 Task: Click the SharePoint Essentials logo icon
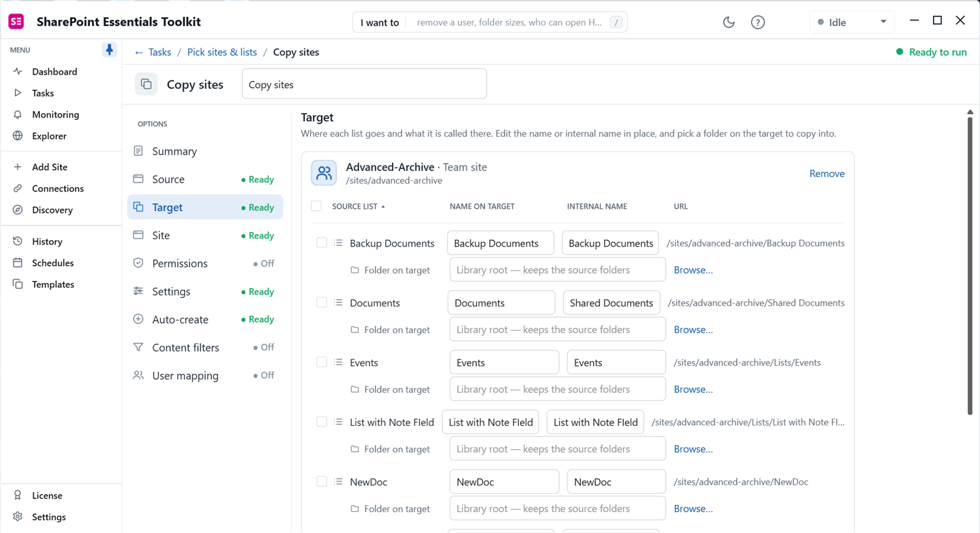[17, 21]
